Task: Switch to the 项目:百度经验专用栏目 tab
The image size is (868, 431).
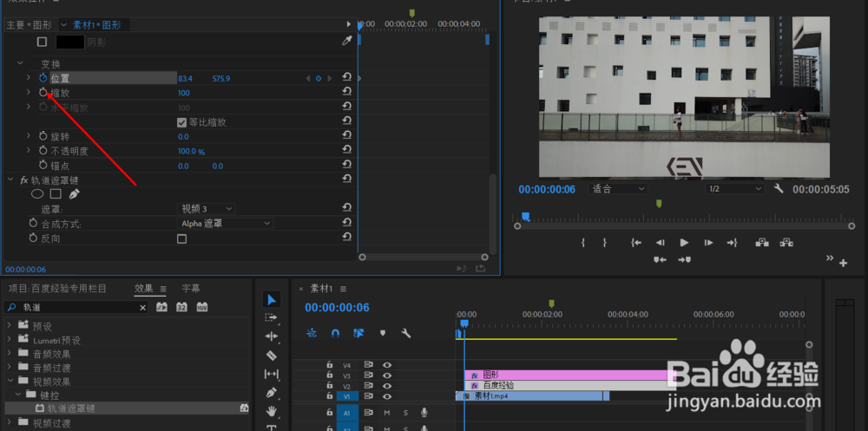Action: point(57,288)
